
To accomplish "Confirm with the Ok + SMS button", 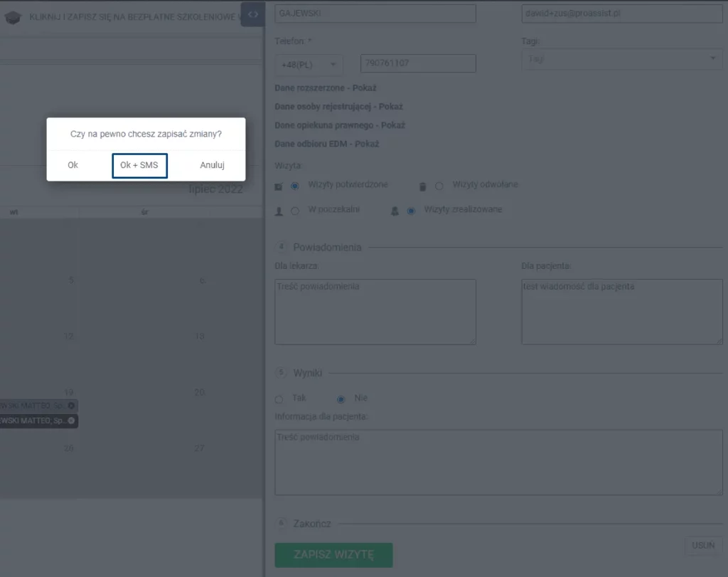I will (139, 165).
